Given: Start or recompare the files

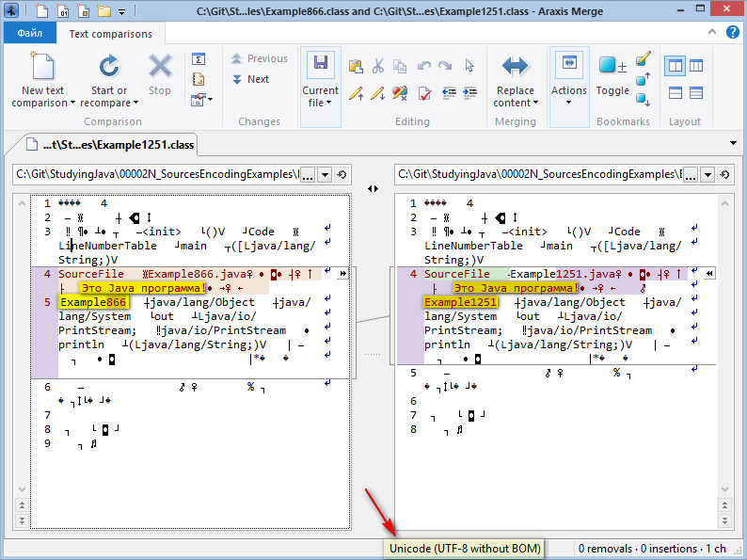Looking at the screenshot, I should coord(109,80).
